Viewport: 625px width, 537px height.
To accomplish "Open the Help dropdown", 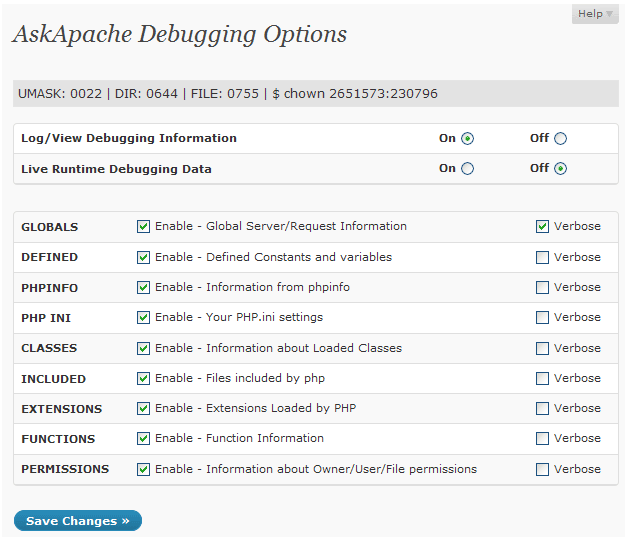I will pos(595,14).
